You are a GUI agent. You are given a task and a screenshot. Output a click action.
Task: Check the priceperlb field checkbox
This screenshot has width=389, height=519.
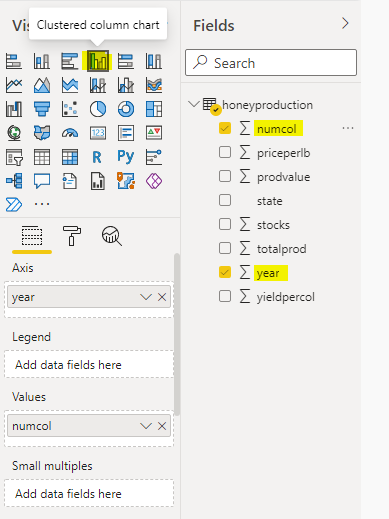tap(225, 152)
